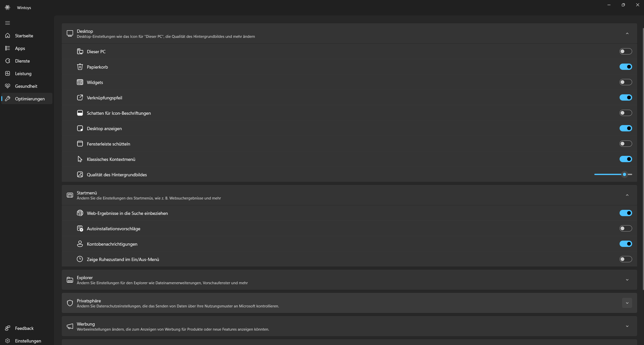
Task: Open Einstellungen at sidebar bottom
Action: (x=28, y=341)
